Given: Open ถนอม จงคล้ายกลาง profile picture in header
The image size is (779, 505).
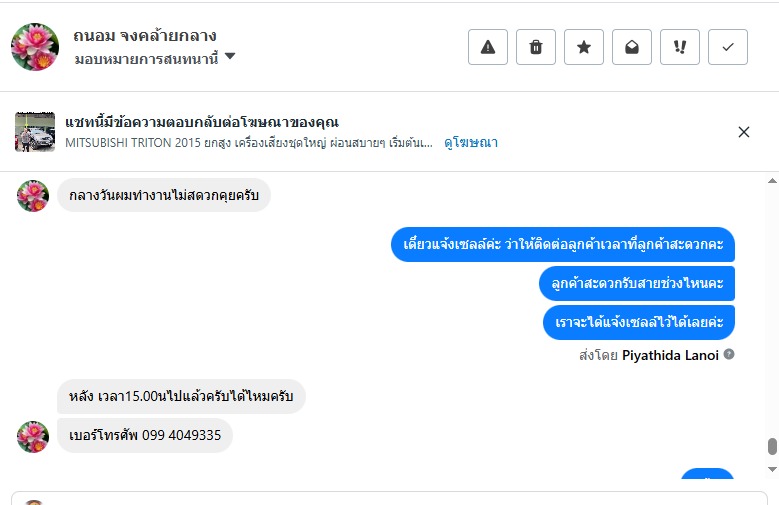Looking at the screenshot, I should 35,47.
